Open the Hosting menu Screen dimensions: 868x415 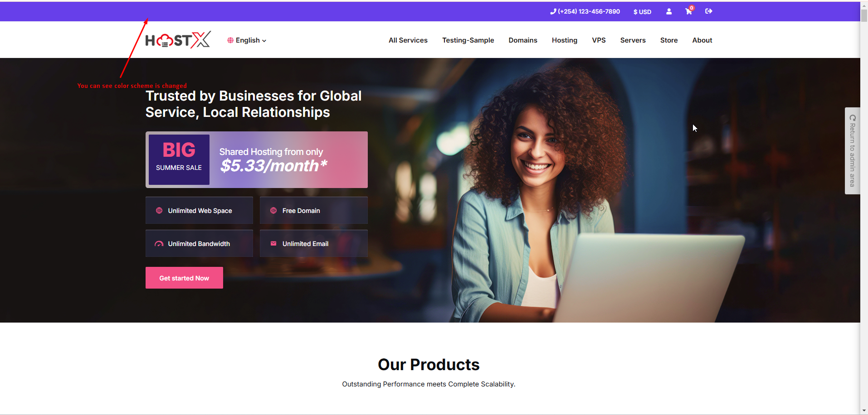(565, 40)
